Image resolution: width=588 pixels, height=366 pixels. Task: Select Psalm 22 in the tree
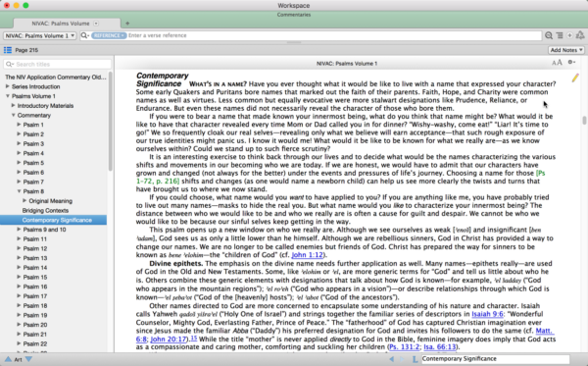[x=35, y=343]
